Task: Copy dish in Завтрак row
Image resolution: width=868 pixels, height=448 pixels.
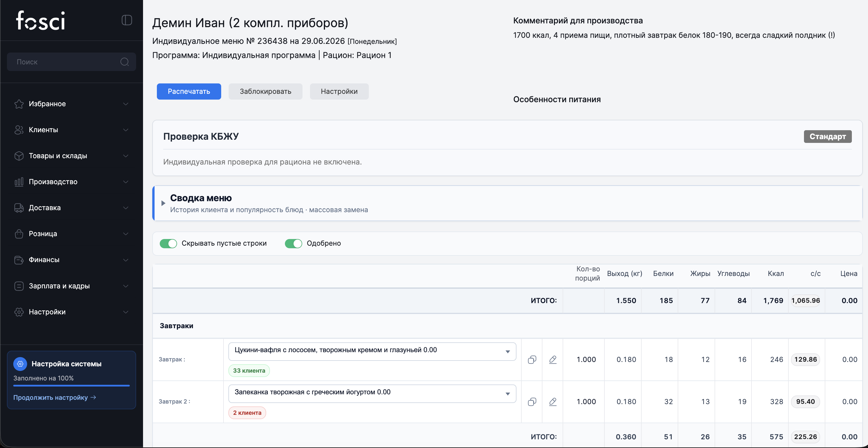Action: coord(532,360)
